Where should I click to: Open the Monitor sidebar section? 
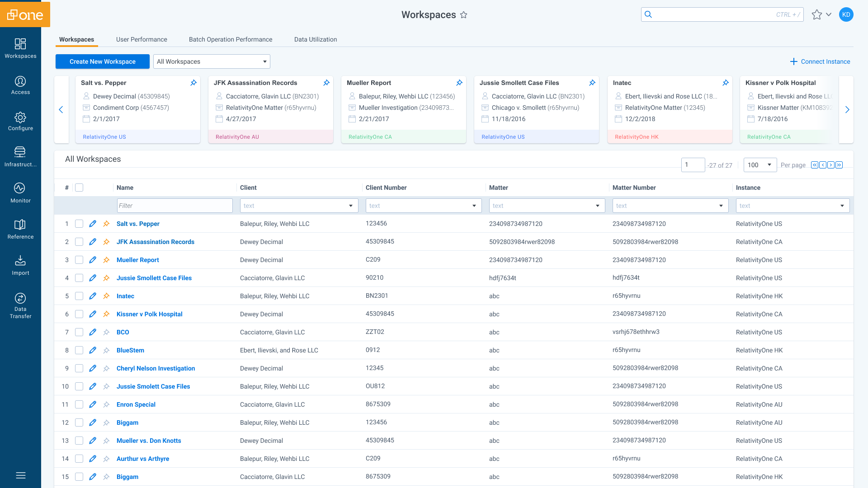click(x=20, y=193)
